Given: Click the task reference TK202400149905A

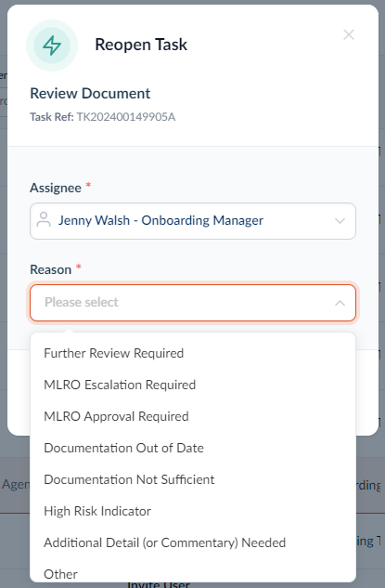Looking at the screenshot, I should click(126, 117).
